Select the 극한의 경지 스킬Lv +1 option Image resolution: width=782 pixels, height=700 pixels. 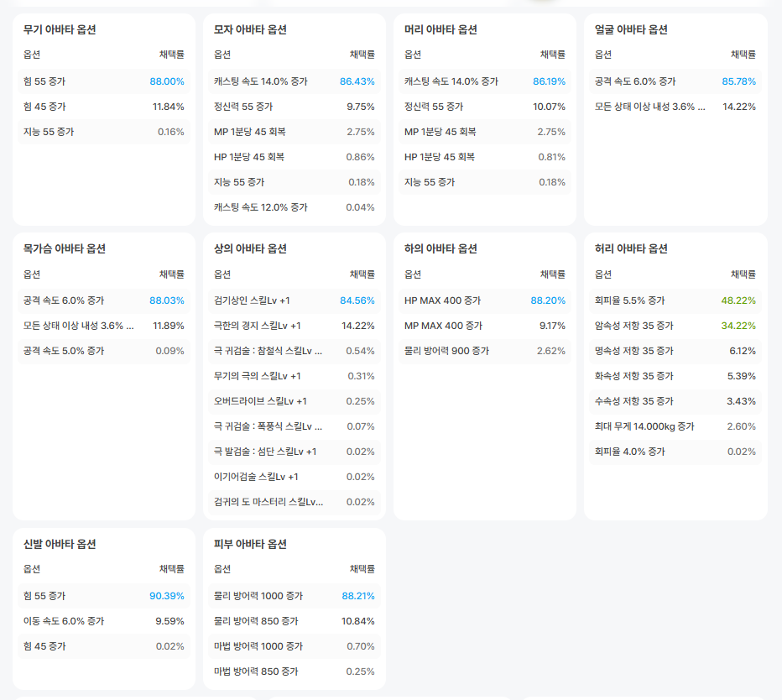click(257, 326)
